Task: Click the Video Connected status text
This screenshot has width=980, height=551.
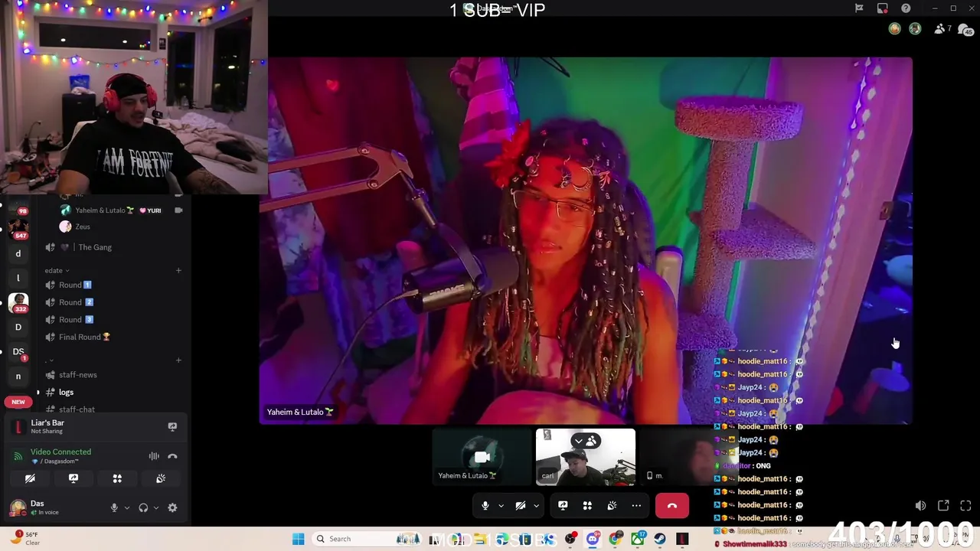Action: 60,452
